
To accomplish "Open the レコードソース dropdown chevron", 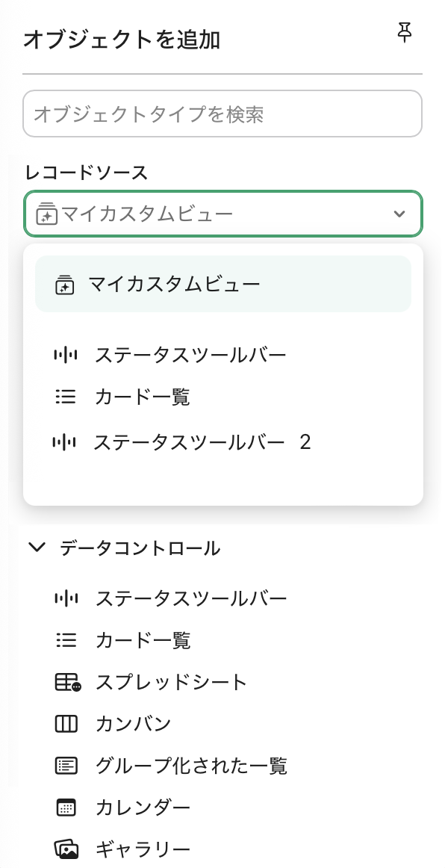I will 398,214.
